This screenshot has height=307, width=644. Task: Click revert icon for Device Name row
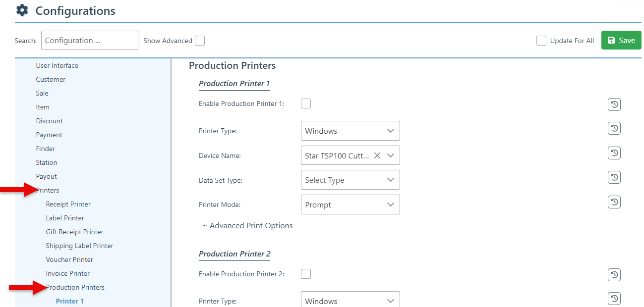tap(614, 153)
